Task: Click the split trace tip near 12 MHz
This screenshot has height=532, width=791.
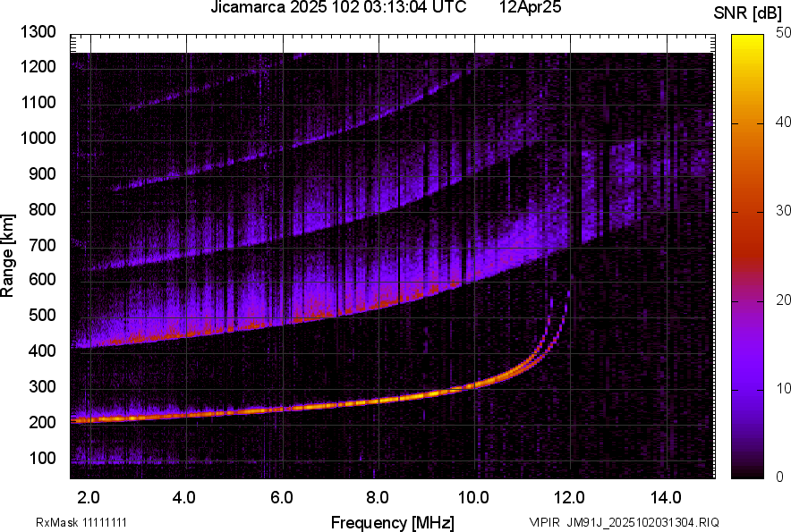Action: pos(566,298)
